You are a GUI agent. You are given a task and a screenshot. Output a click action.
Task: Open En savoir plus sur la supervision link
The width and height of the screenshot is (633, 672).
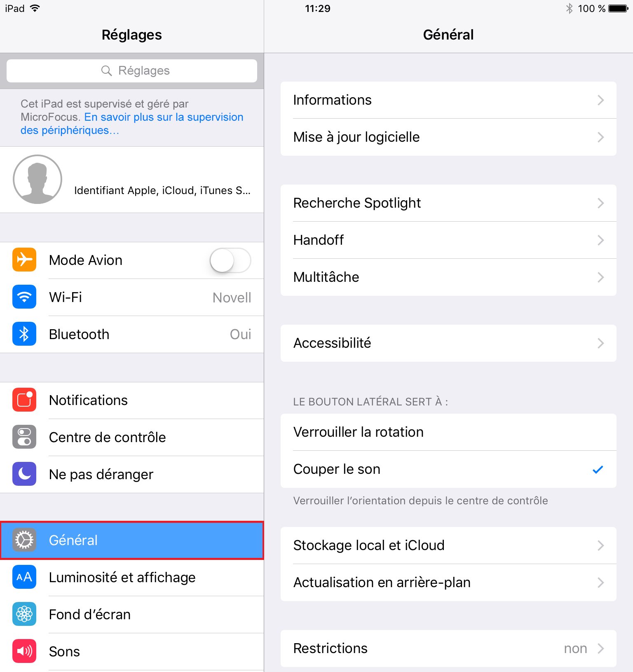pyautogui.click(x=132, y=124)
